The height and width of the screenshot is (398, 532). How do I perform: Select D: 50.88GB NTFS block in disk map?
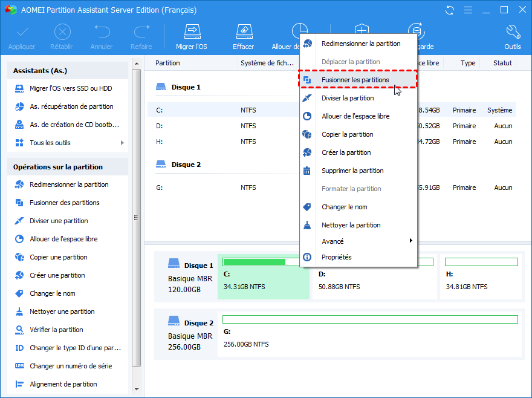[x=375, y=276]
